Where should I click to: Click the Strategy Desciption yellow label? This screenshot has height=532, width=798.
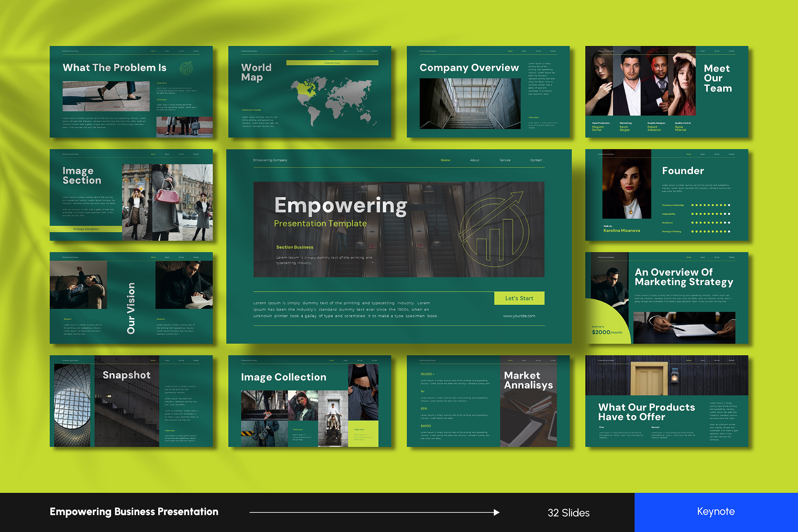point(86,229)
